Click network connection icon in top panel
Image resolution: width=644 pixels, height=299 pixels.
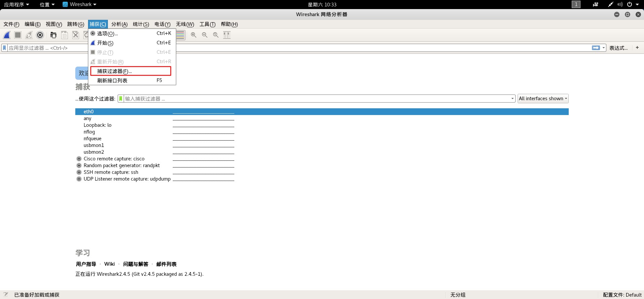(x=611, y=4)
